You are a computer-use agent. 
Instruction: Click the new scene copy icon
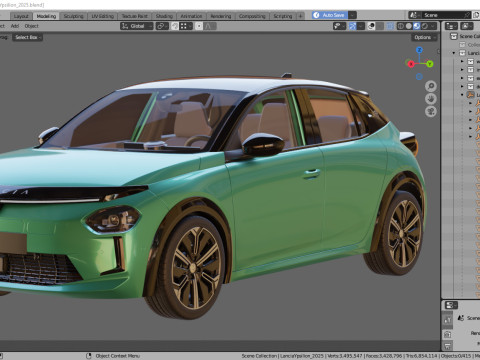[476, 15]
